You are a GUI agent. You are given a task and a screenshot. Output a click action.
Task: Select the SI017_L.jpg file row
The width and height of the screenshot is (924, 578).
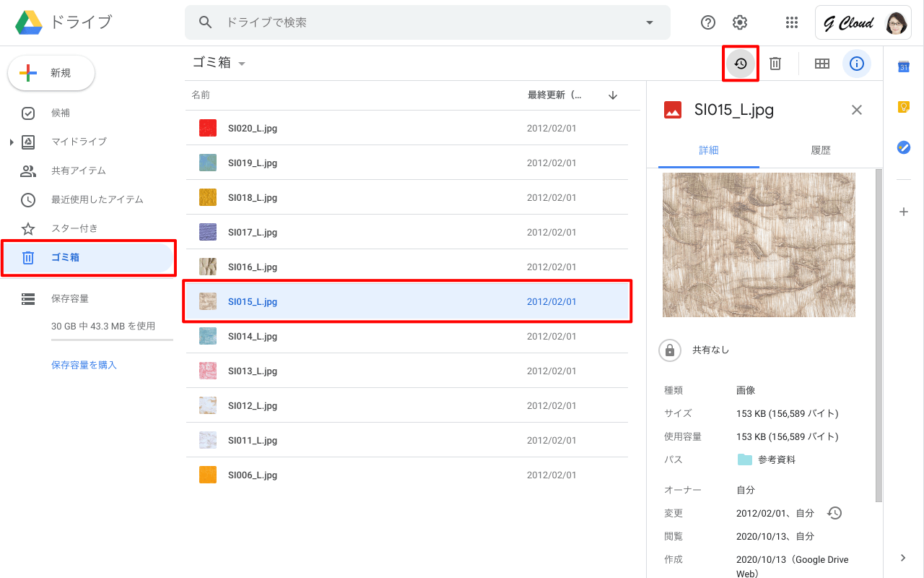click(407, 232)
